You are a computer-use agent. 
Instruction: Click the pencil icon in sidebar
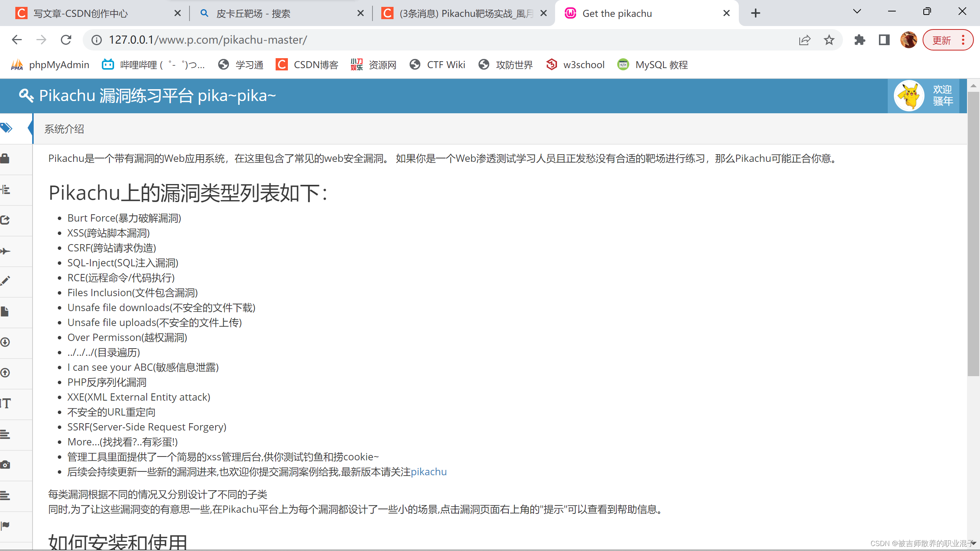[5, 281]
